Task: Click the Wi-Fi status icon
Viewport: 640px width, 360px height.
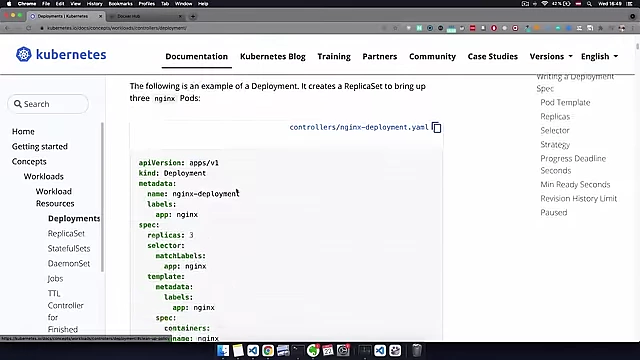Action: pyautogui.click(x=544, y=4)
